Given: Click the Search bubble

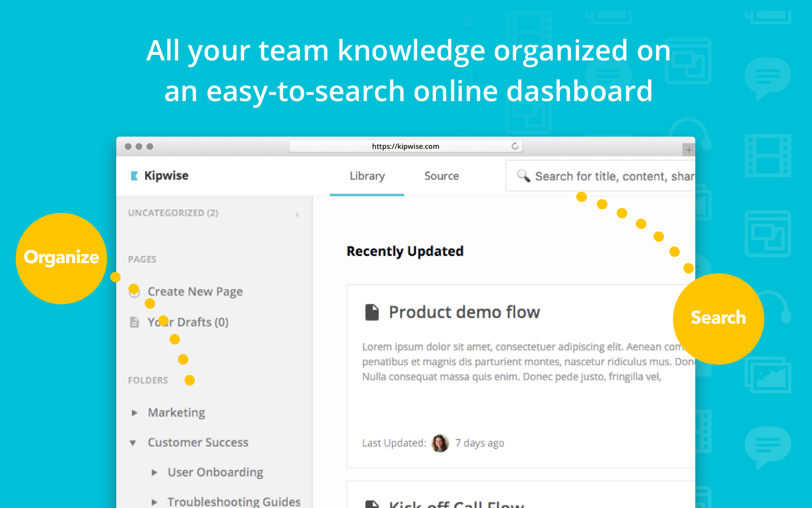Looking at the screenshot, I should [718, 317].
